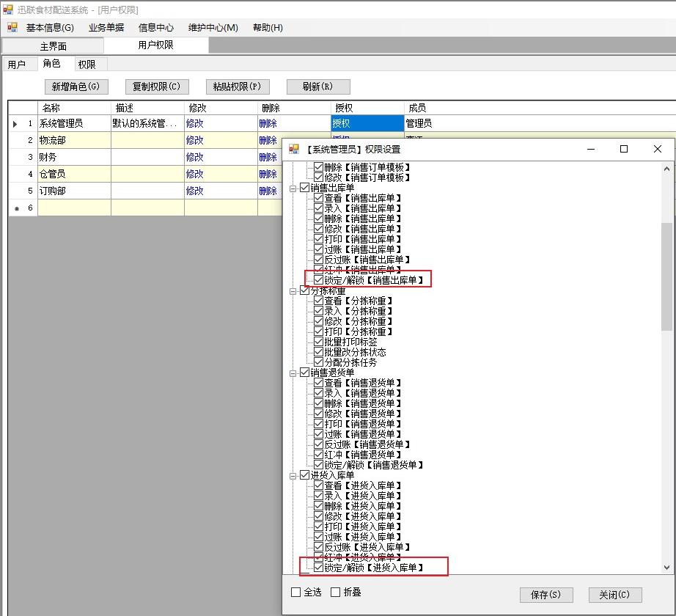676x616 pixels.
Task: Click the 描述 column header
Action: coord(147,108)
